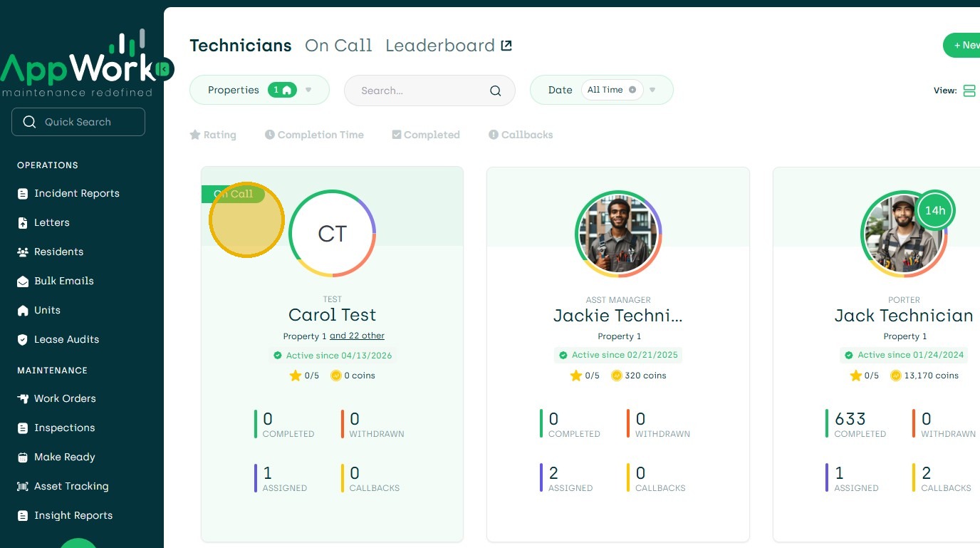Switch to the Technicians tab
The height and width of the screenshot is (548, 980).
coord(241,46)
